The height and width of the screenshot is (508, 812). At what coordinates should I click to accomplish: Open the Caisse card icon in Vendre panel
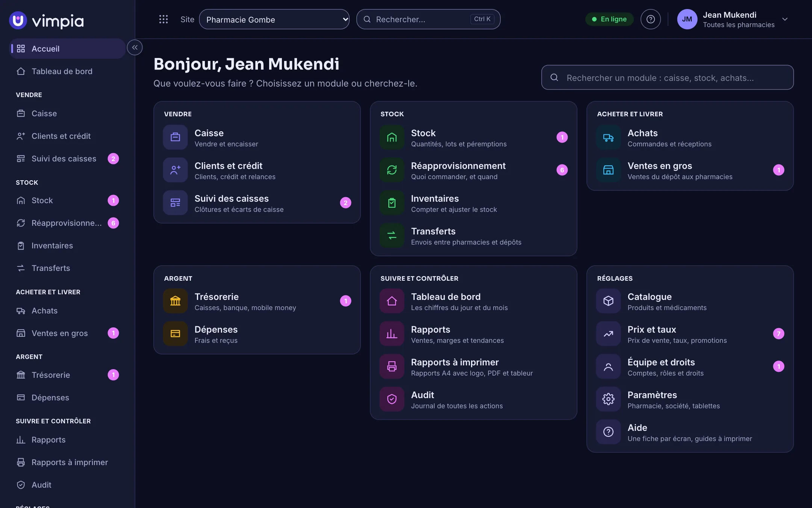tap(175, 137)
